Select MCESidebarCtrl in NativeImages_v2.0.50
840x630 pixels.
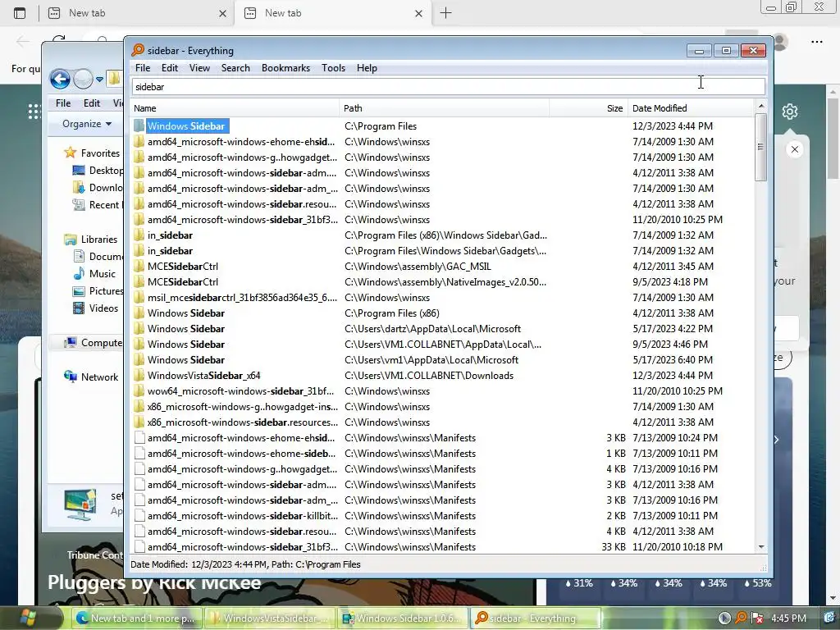pyautogui.click(x=183, y=282)
